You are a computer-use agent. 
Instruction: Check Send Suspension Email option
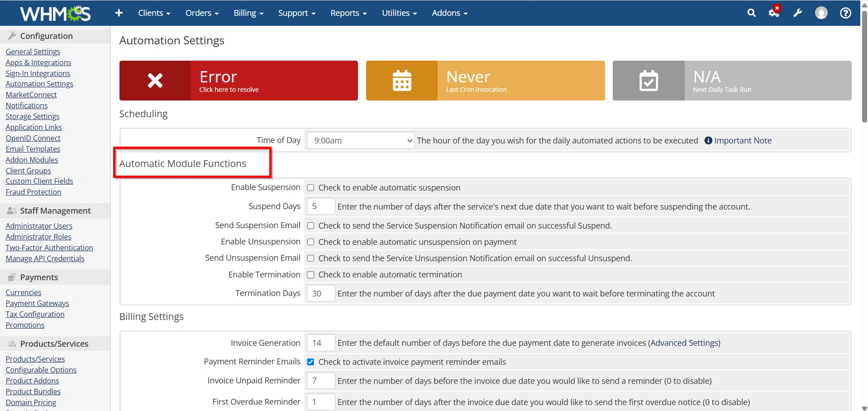310,226
